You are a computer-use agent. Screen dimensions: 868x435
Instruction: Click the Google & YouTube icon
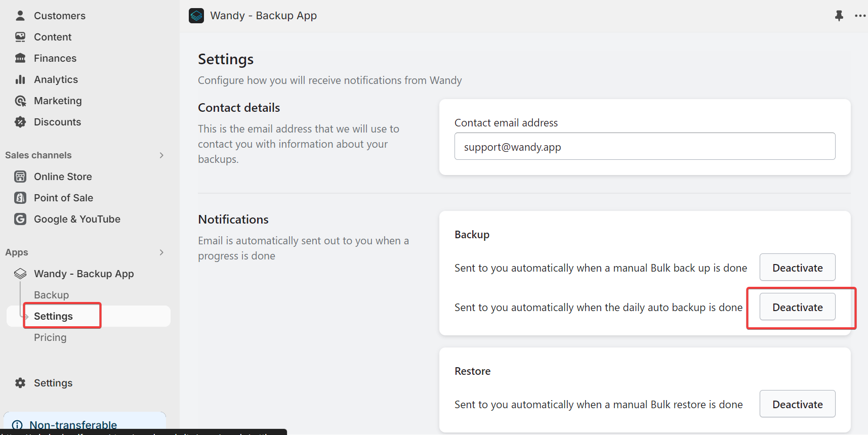20,219
